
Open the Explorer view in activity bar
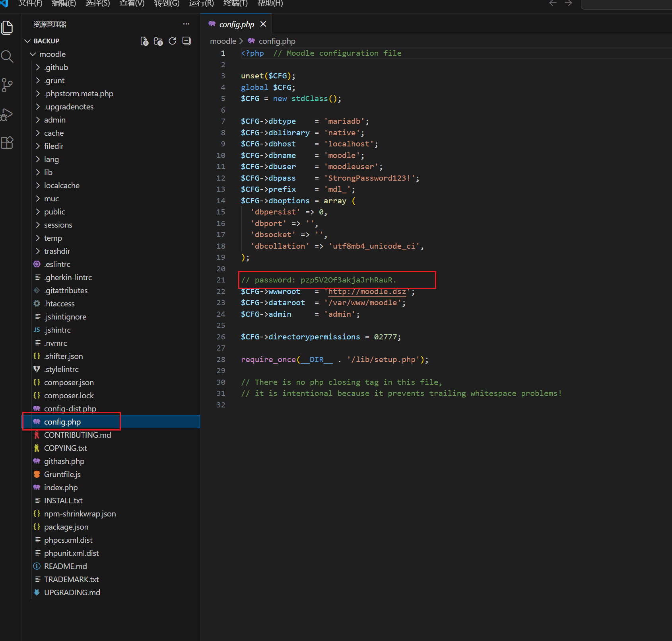[x=8, y=28]
